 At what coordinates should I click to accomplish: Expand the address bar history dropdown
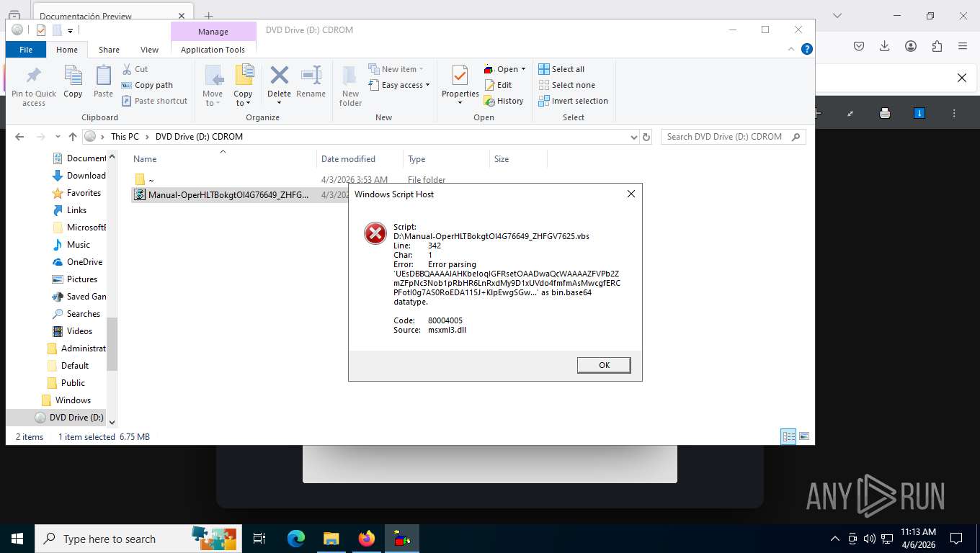point(633,137)
